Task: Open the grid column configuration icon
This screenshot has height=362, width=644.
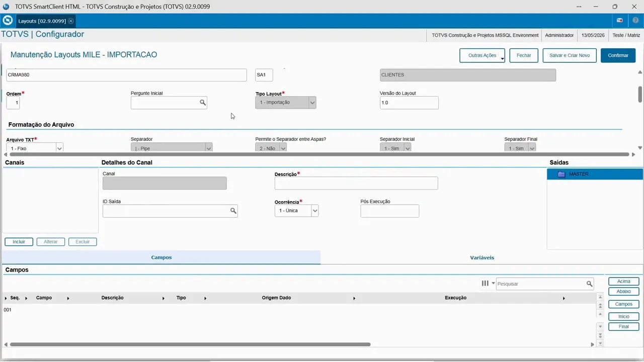Action: click(x=485, y=284)
